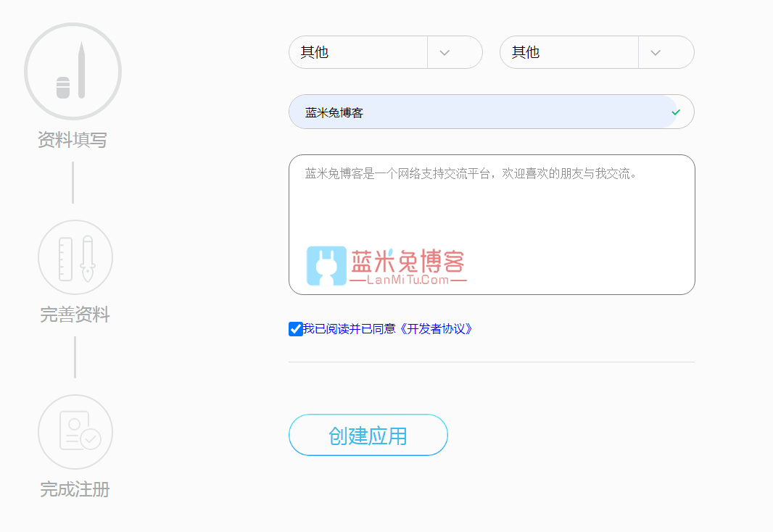Click the 完成注册 step label
This screenshot has height=532, width=773.
(x=75, y=489)
